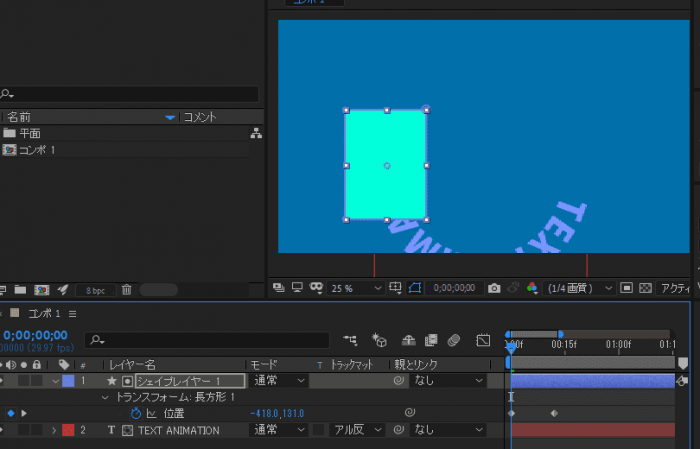Open mode dropdown for TEXT ANIMATION layer

click(x=279, y=430)
